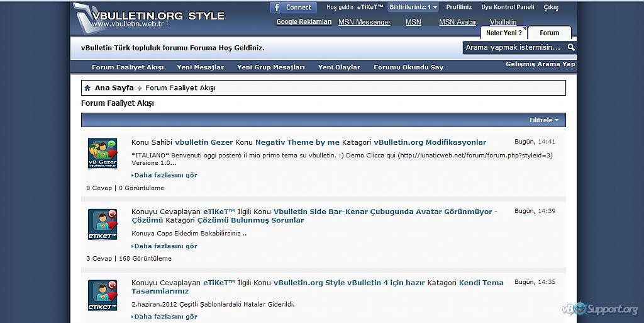Open the eTiKeT avatar on the 14:39 post
The height and width of the screenshot is (323, 644).
[x=103, y=224]
